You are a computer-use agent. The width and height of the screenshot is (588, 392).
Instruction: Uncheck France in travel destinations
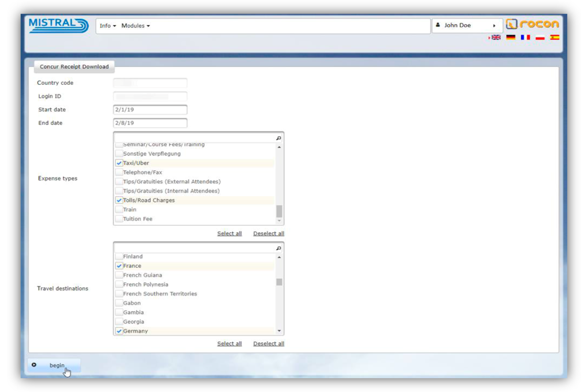pyautogui.click(x=119, y=266)
